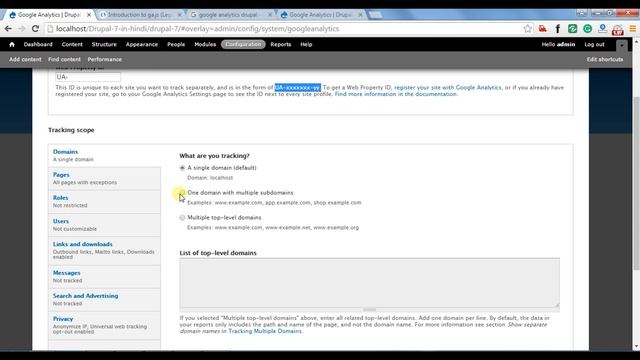Close the 'google analytics drupal' browser tab

[269, 15]
